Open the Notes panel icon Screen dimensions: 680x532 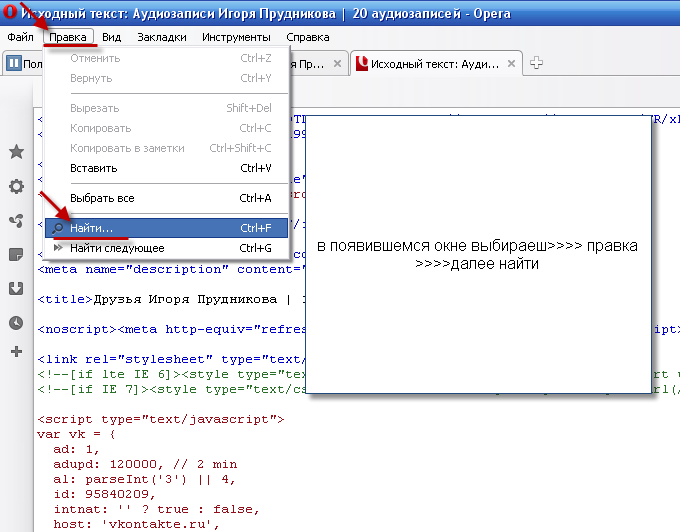click(x=16, y=255)
